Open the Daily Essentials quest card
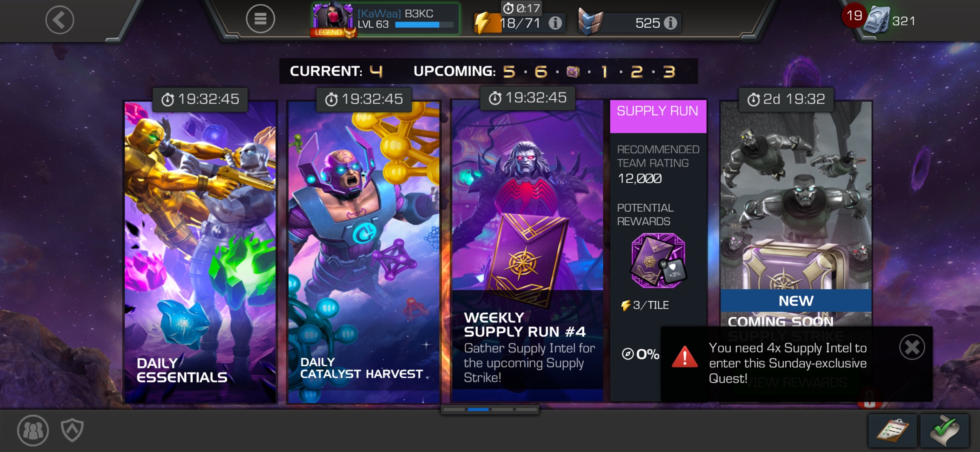Image resolution: width=980 pixels, height=452 pixels. point(200,252)
